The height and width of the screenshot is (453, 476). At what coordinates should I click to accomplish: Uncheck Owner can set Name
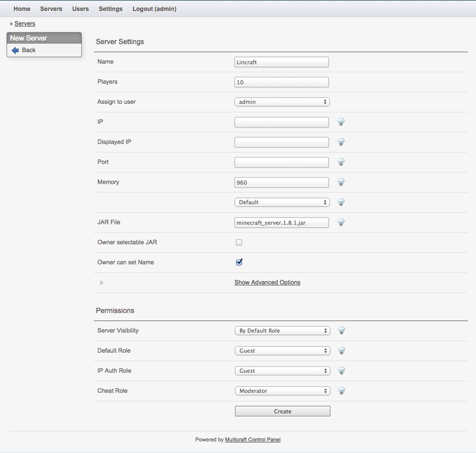pos(239,262)
